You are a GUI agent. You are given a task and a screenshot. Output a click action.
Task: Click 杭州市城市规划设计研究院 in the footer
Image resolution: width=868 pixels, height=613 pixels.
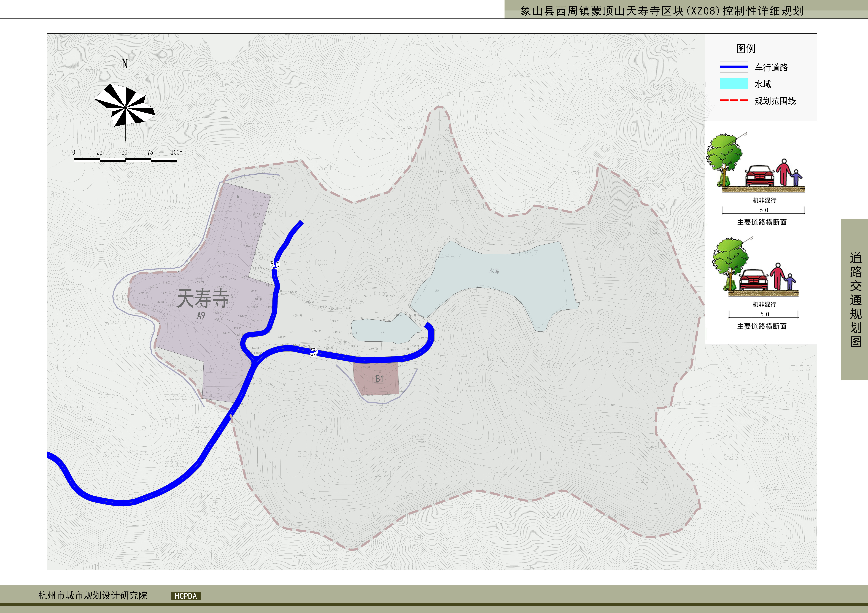[x=93, y=596]
